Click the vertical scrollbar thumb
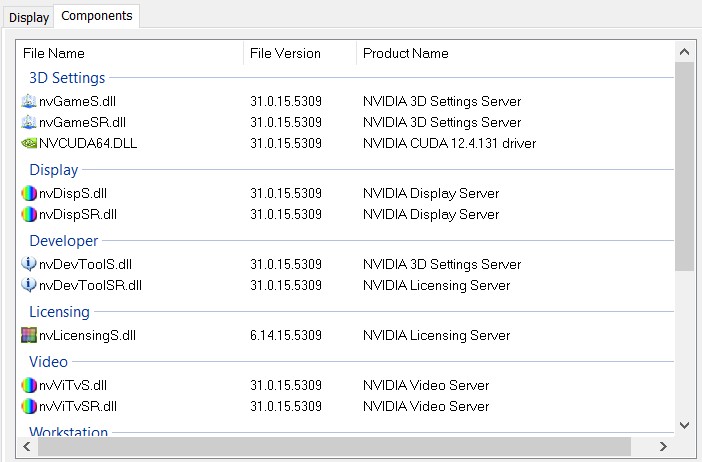The image size is (702, 462). (x=684, y=167)
